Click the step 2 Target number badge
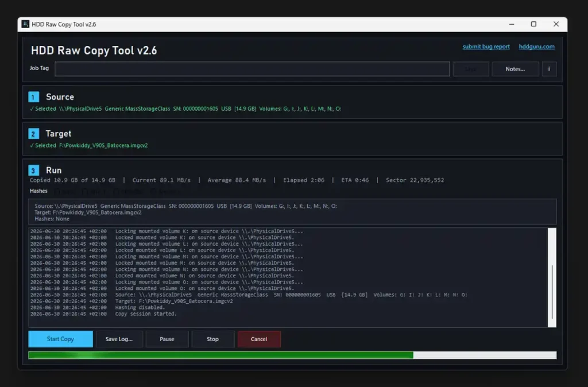 (x=33, y=134)
